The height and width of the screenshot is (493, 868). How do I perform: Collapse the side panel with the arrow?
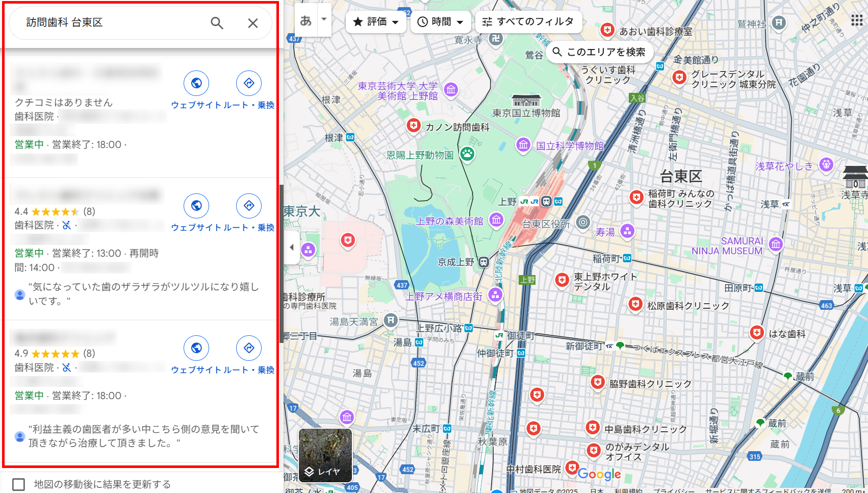tap(292, 248)
